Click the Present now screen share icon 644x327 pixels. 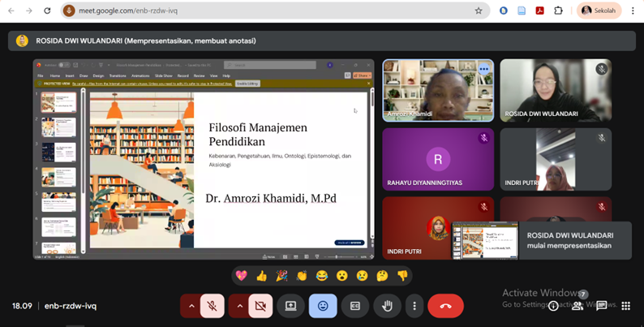pos(291,306)
